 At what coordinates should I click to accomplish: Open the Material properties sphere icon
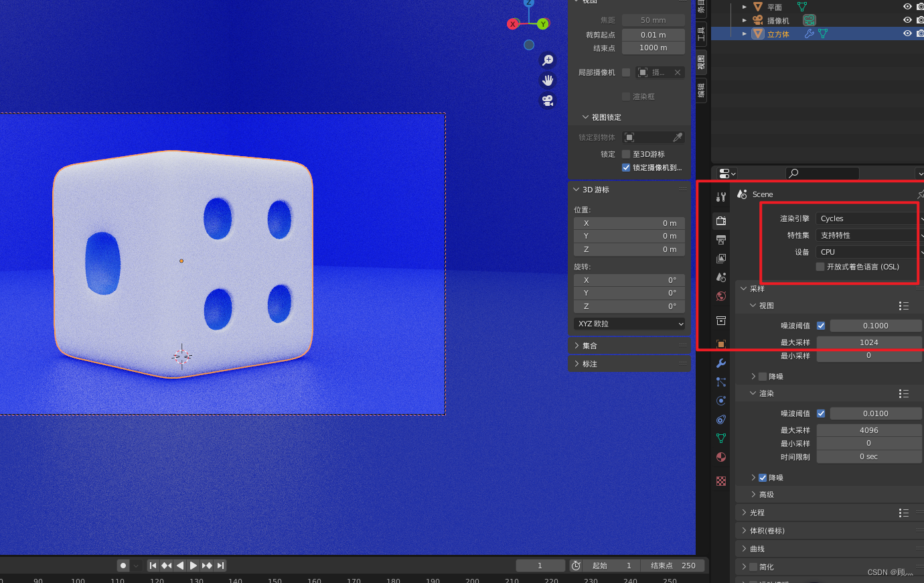pos(721,457)
